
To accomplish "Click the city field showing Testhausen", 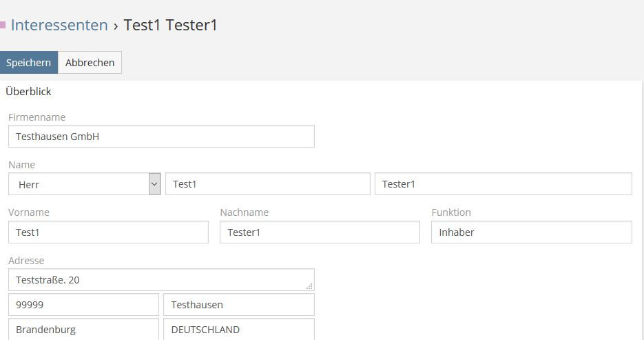I will (238, 305).
